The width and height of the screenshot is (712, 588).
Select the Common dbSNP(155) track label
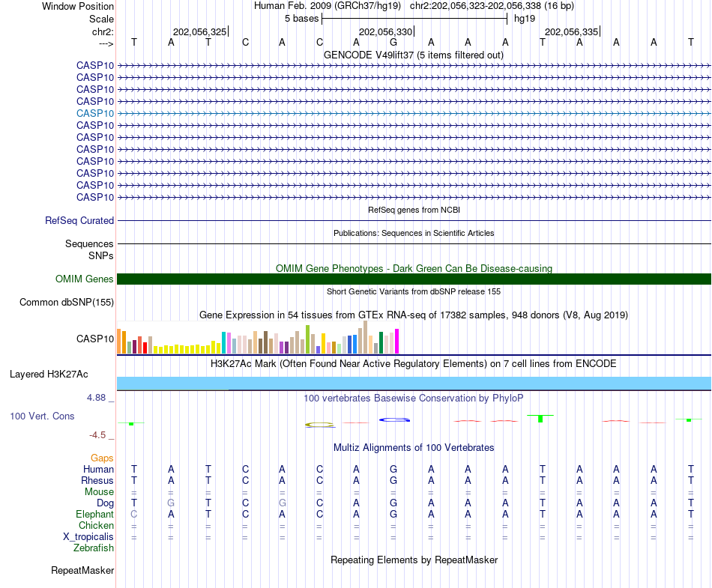pos(67,302)
